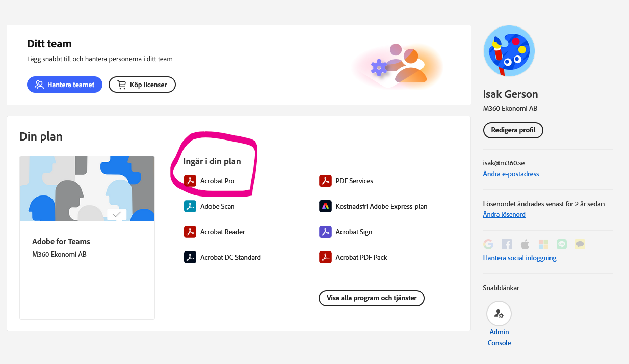Viewport: 629px width, 364px height.
Task: Open the Admin Console quick link icon
Action: tap(499, 314)
